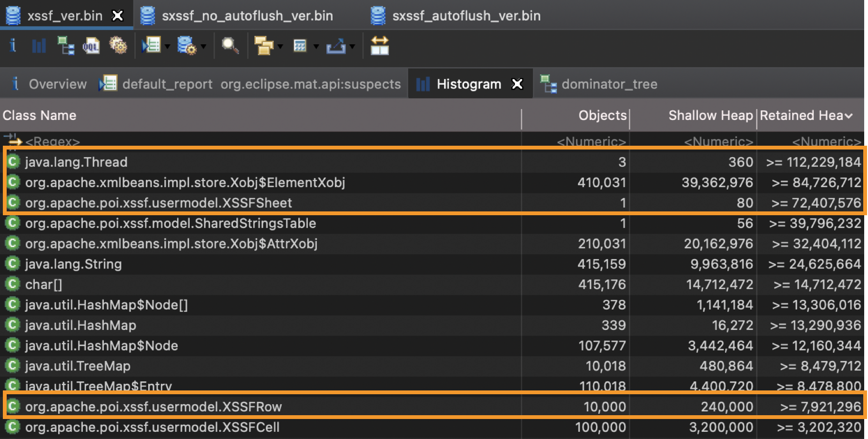Image resolution: width=868 pixels, height=439 pixels.
Task: Open the Run Expert System Test dropdown arrow
Action: [x=167, y=47]
